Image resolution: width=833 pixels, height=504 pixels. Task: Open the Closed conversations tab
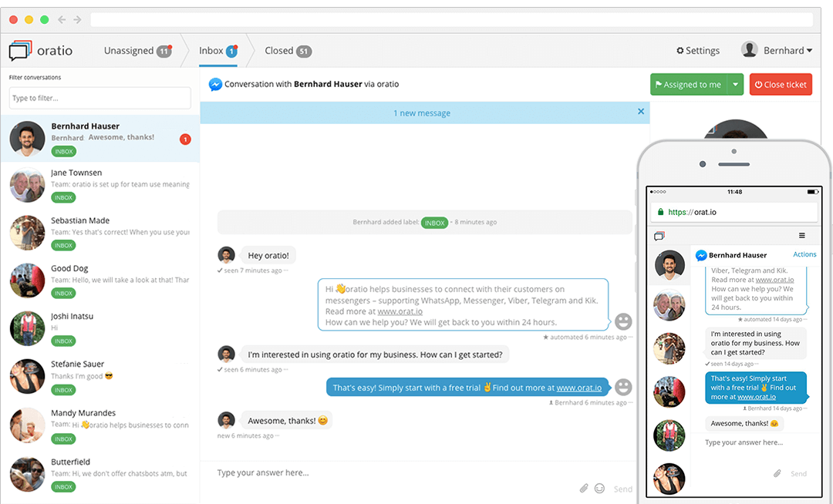coord(279,50)
